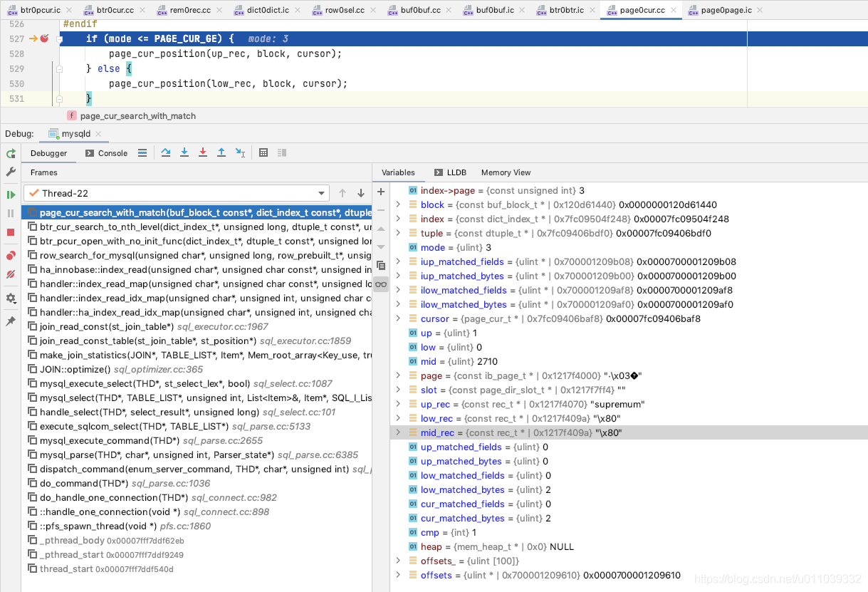The width and height of the screenshot is (868, 592).
Task: Open View Breakpoints double red dot icon
Action: pos(11,256)
